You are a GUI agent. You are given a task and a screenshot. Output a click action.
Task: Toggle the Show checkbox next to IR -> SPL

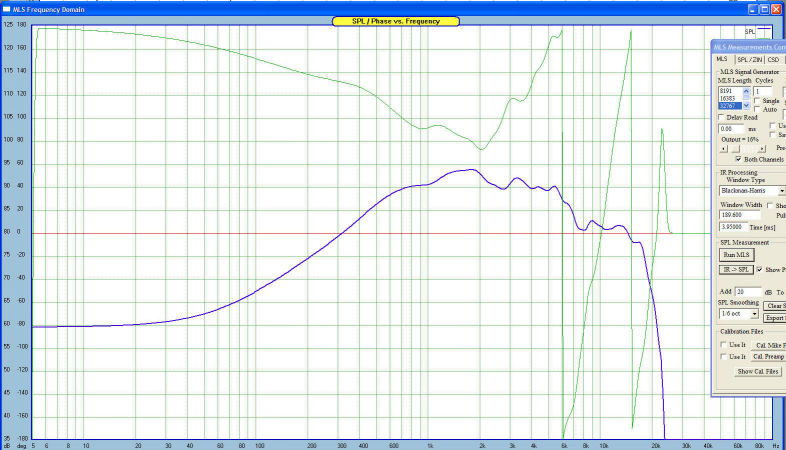point(760,270)
